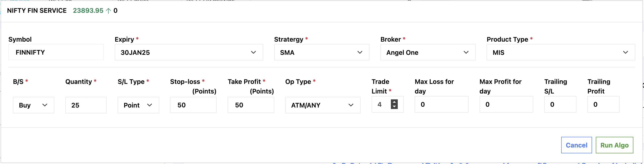
Task: Focus the Max Loss for day field
Action: (x=441, y=105)
